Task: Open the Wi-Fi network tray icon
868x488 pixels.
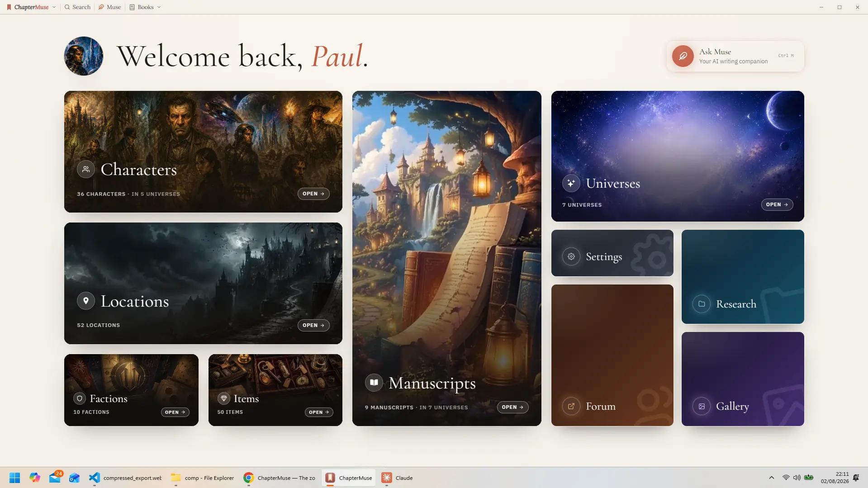Action: pos(786,478)
